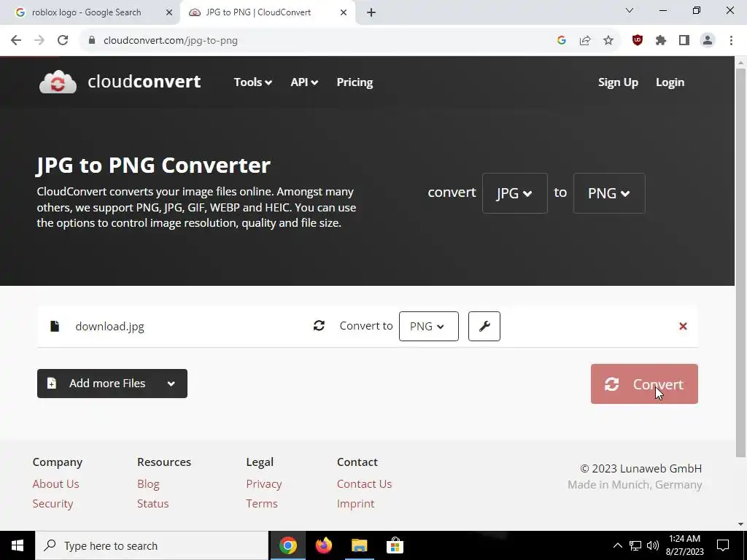Click the taskbar clock and date
The width and height of the screenshot is (747, 560).
(684, 545)
